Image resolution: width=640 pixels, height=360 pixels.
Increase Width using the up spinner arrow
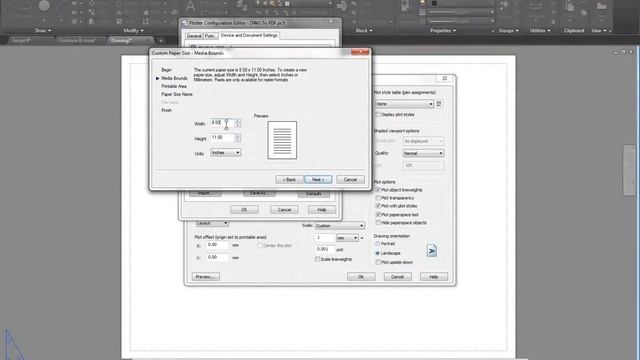point(238,121)
